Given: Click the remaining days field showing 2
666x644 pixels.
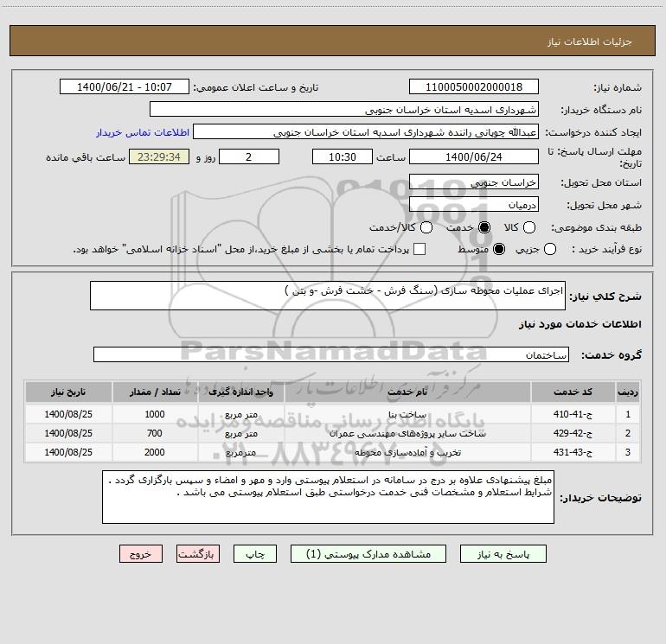Looking at the screenshot, I should [249, 156].
